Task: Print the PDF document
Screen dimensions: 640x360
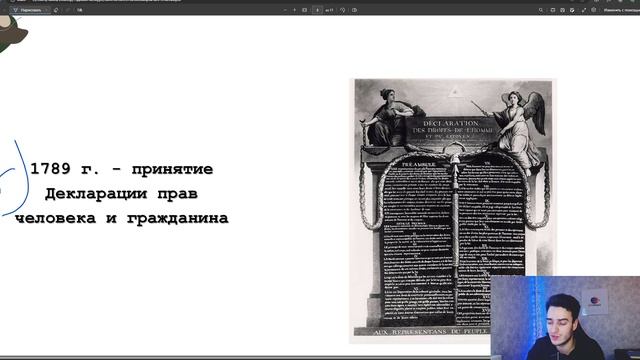Action: [x=553, y=10]
